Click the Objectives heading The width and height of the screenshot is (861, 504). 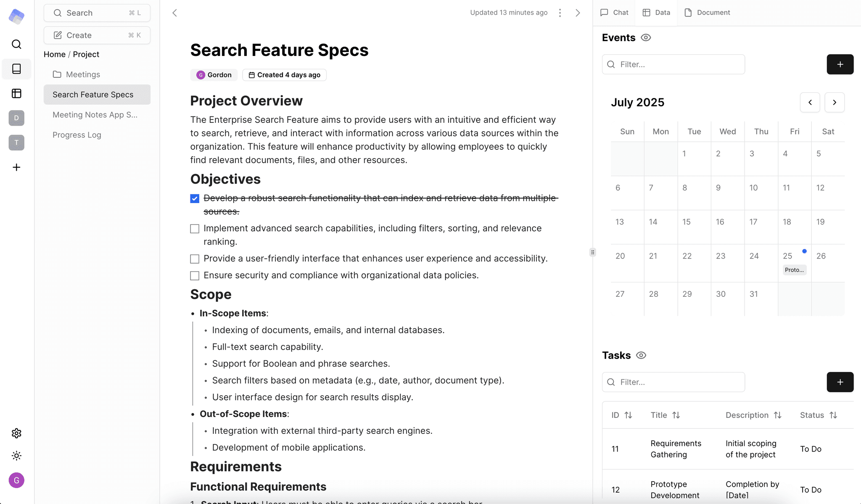click(225, 179)
